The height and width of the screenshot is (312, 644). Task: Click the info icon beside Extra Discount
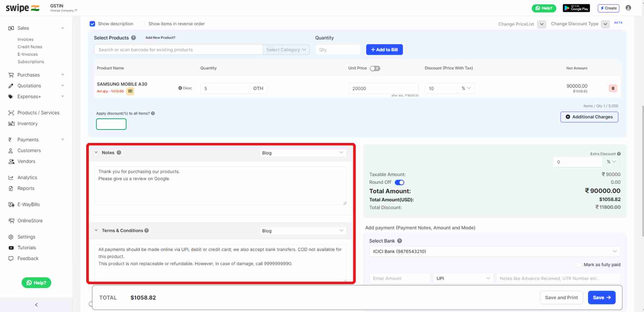[x=619, y=154]
